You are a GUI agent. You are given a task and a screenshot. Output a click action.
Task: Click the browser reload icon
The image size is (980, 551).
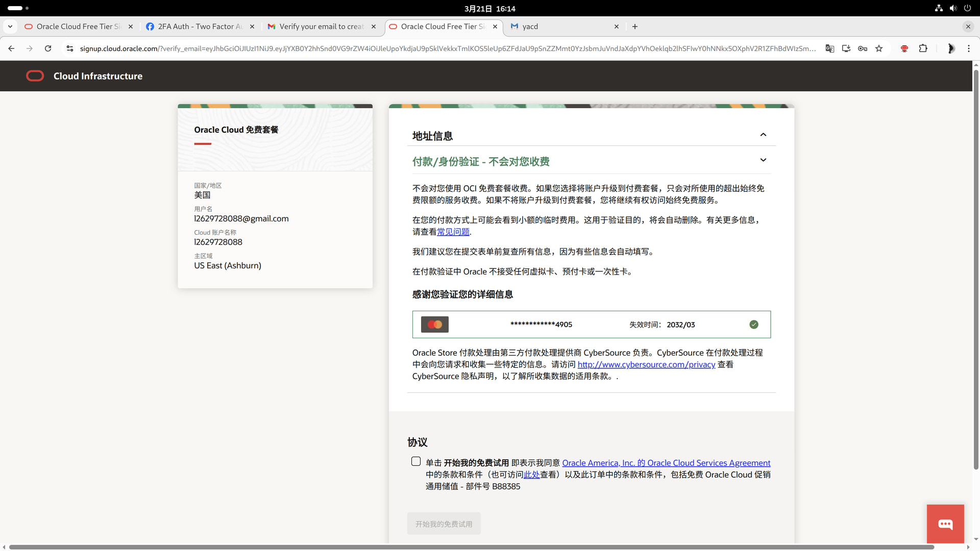click(48, 48)
